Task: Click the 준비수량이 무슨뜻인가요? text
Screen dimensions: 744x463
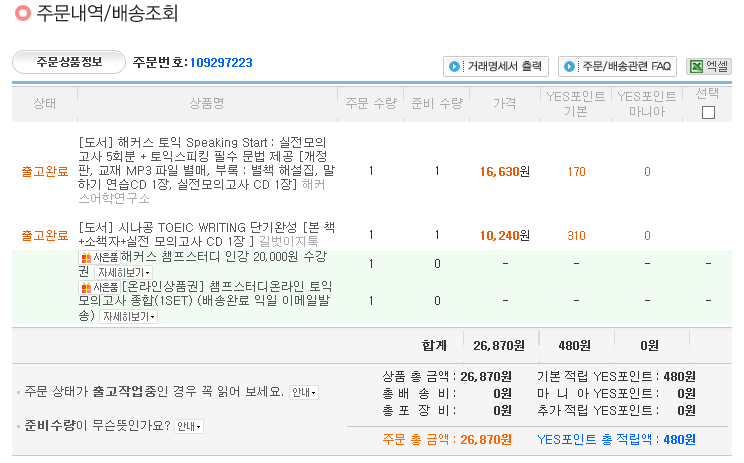Action: pos(97,426)
